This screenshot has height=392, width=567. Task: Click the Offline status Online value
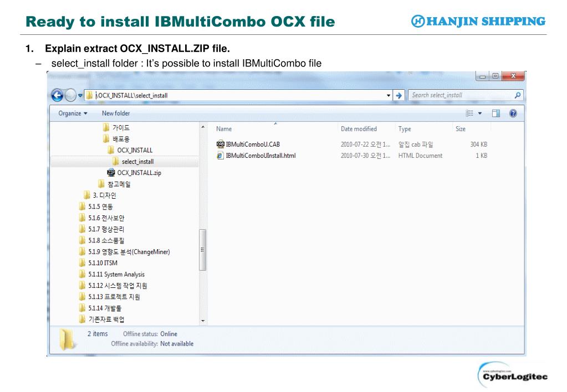tap(169, 334)
